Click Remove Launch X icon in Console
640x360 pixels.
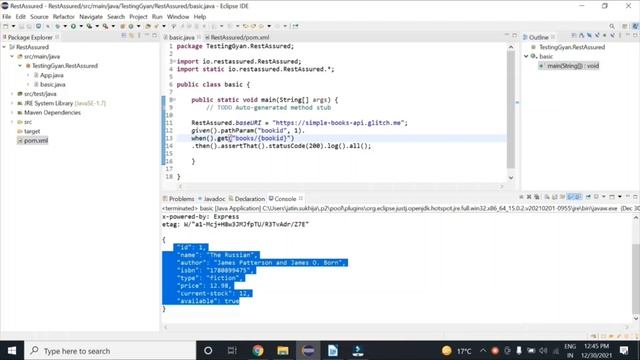pos(529,197)
